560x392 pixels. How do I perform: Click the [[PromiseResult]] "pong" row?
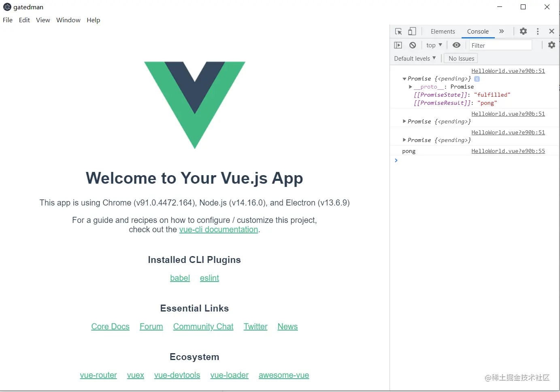point(455,103)
